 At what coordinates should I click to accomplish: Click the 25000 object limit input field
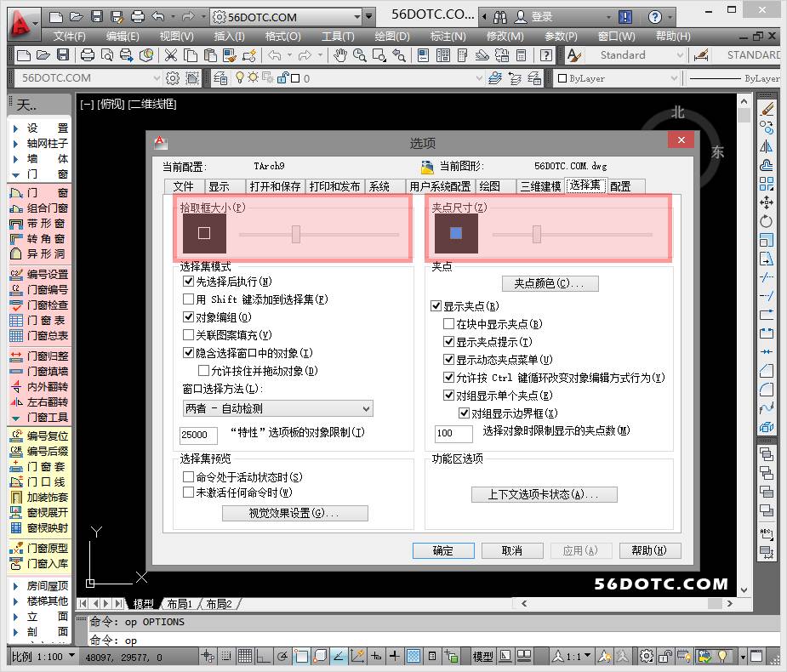tap(198, 434)
